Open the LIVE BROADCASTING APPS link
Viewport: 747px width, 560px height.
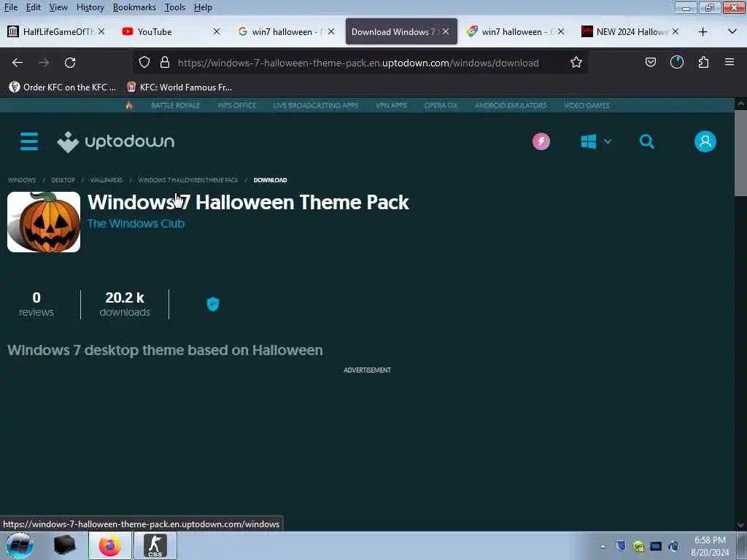click(x=316, y=105)
